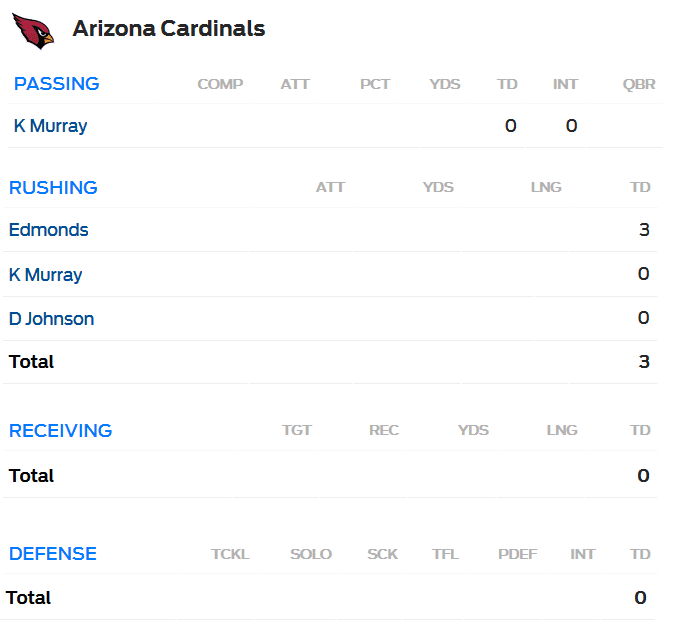Click the COMP column header in Passing

(x=220, y=84)
